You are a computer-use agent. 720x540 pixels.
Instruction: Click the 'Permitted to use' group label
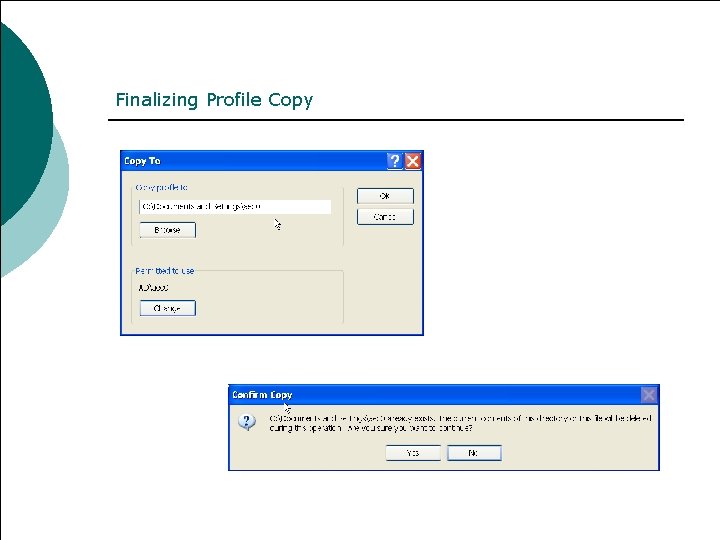coord(164,271)
